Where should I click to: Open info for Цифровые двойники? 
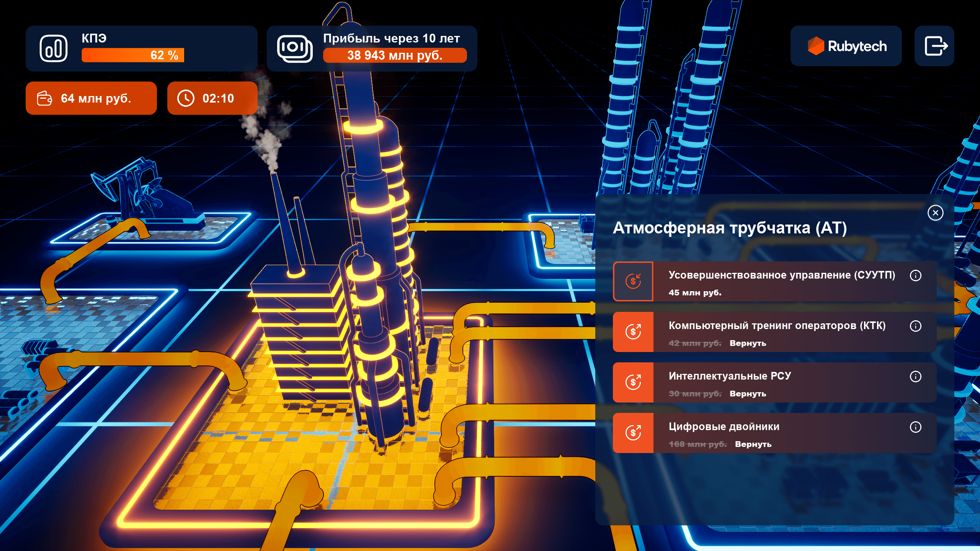[x=915, y=427]
